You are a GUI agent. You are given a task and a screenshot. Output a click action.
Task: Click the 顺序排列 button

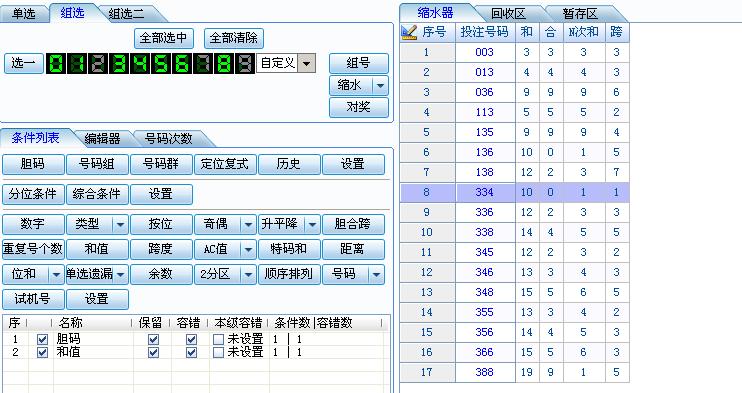[x=289, y=274]
